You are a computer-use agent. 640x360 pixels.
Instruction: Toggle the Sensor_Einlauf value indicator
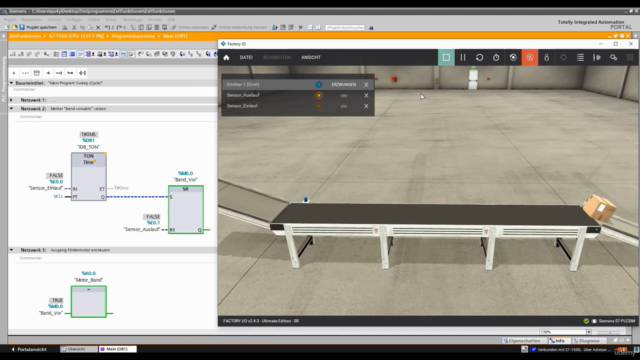(x=319, y=106)
